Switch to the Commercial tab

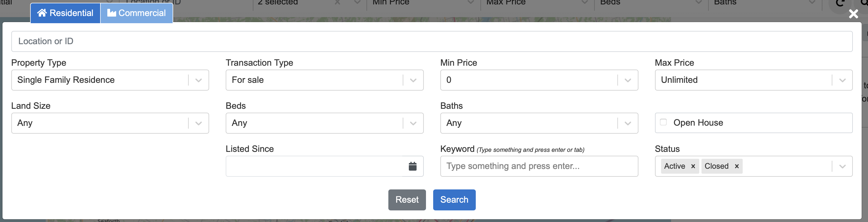(x=136, y=13)
